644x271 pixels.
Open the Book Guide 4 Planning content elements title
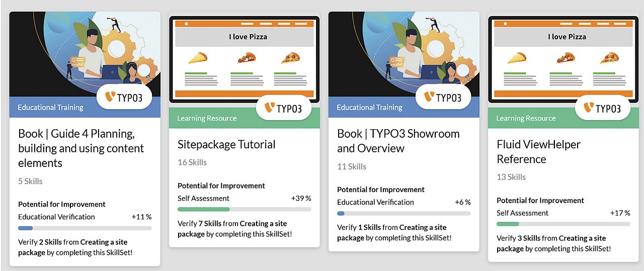click(x=81, y=148)
